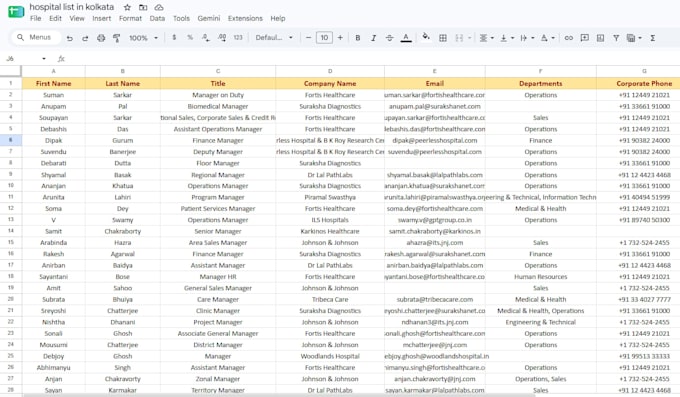680x397 pixels.
Task: Click the font size field showing 10
Action: pyautogui.click(x=324, y=38)
